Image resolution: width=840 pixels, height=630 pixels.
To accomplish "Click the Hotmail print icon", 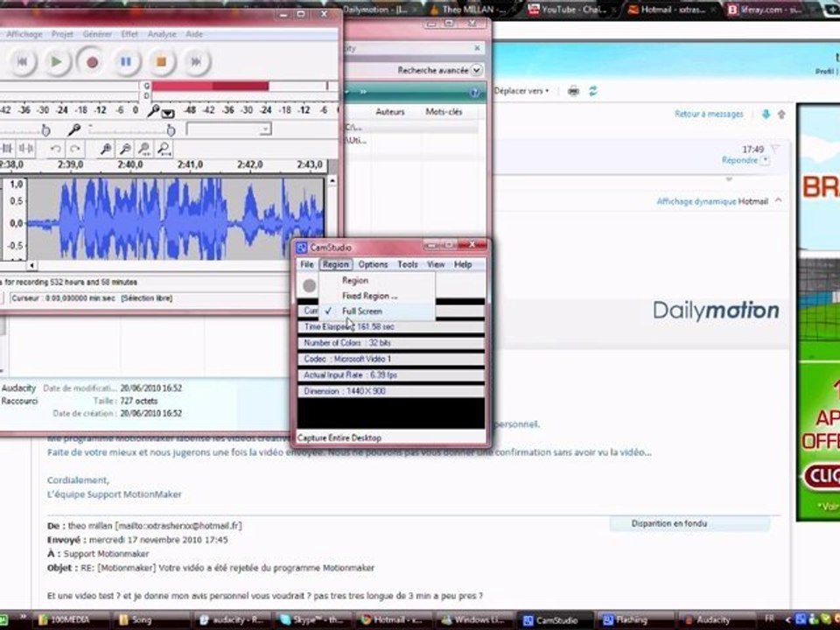I will (573, 91).
